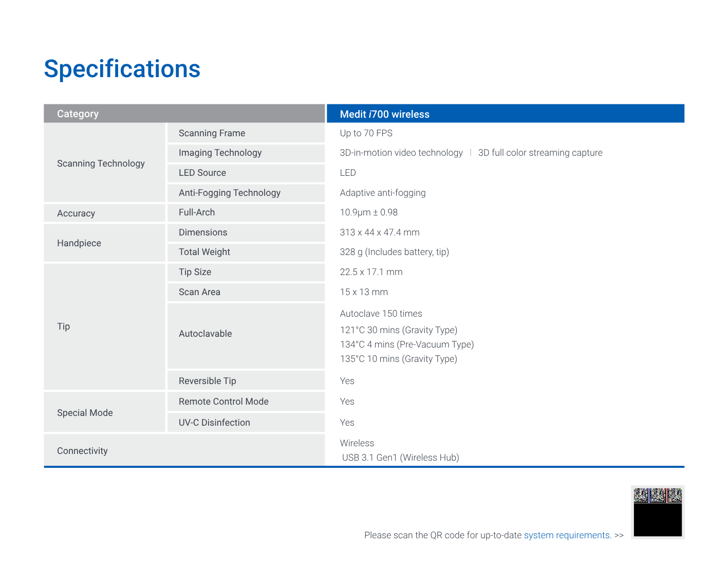Click the 'Scan Area' row label
The width and height of the screenshot is (728, 583).
(246, 292)
